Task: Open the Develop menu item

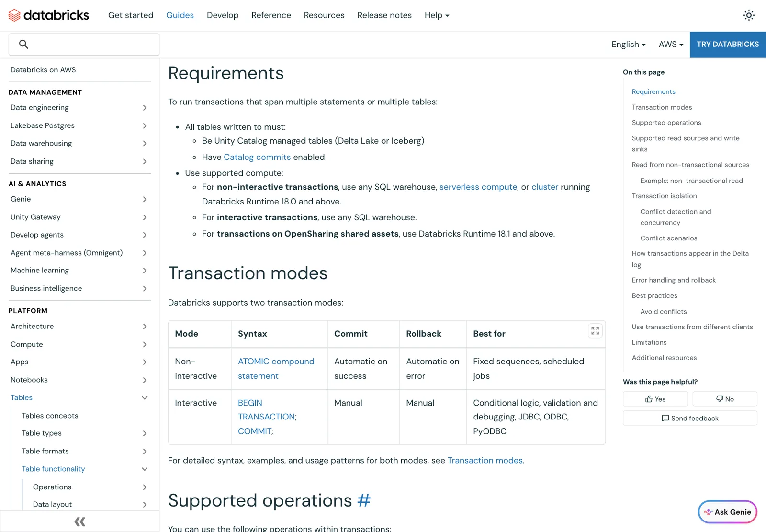Action: tap(223, 15)
